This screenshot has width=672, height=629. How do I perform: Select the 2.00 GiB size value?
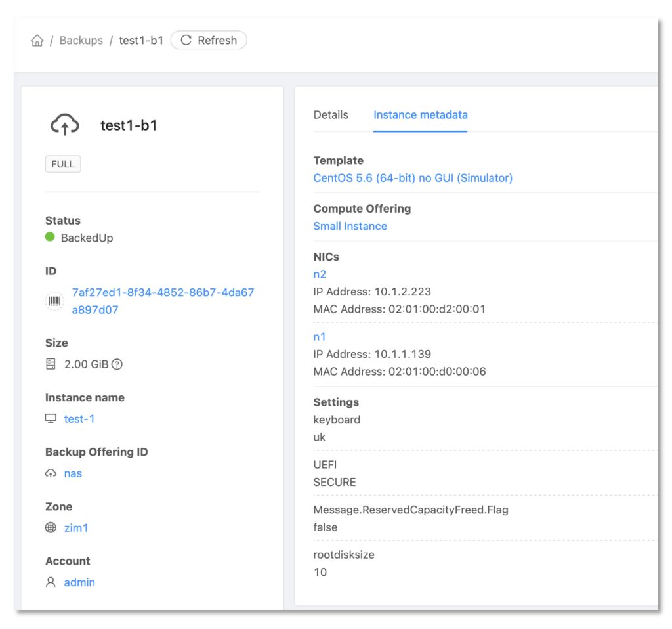pos(86,364)
